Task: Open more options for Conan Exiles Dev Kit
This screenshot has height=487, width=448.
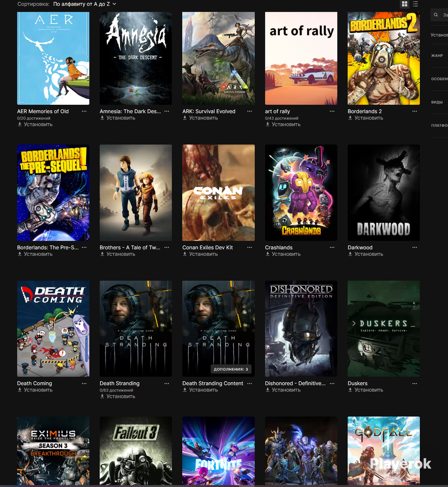Action: (x=250, y=248)
